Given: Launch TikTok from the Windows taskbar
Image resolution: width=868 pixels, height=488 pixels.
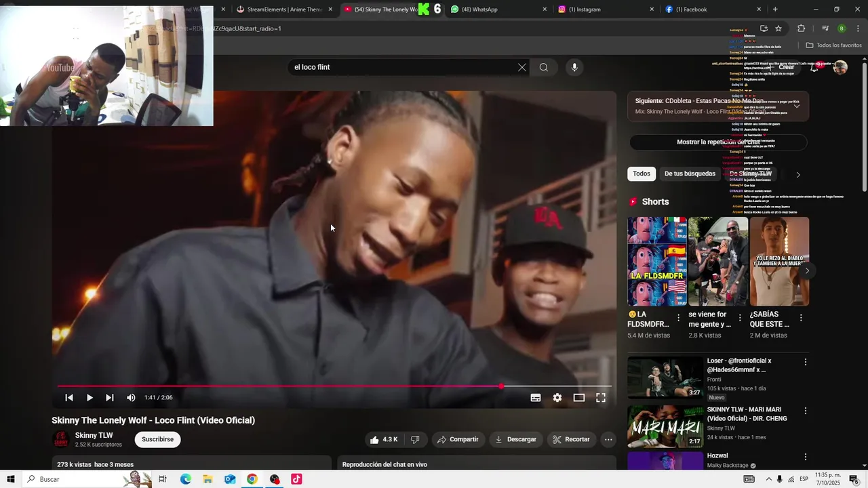Looking at the screenshot, I should 296,479.
